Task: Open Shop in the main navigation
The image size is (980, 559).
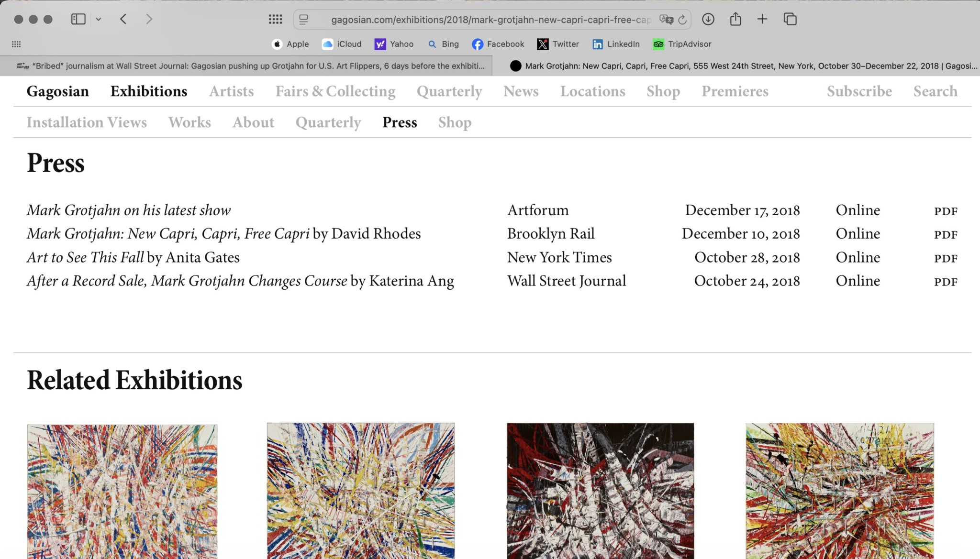Action: click(663, 91)
